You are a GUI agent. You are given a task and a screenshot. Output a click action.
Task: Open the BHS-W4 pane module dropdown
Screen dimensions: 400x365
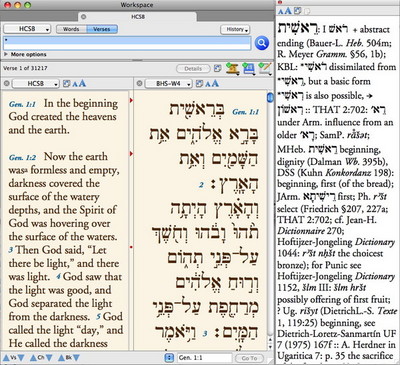click(x=169, y=84)
